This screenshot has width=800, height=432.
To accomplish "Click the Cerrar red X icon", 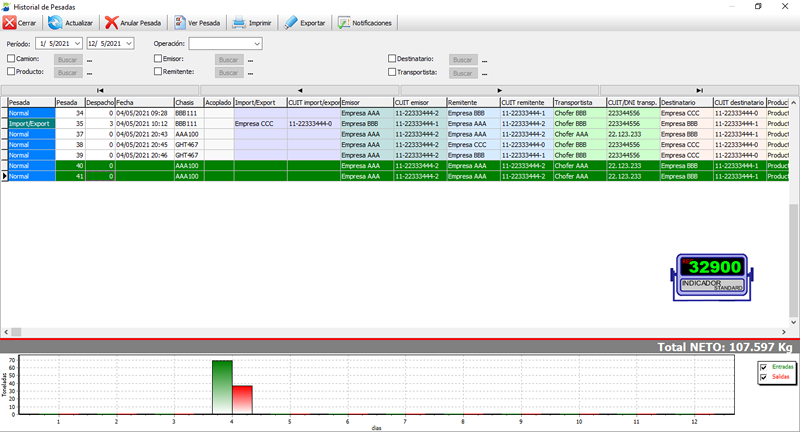I will click(9, 22).
